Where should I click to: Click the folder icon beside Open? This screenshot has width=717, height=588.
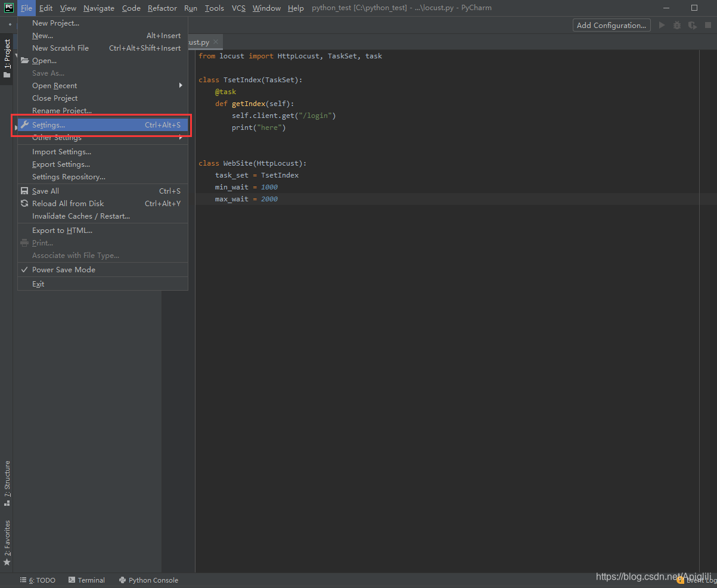point(24,61)
